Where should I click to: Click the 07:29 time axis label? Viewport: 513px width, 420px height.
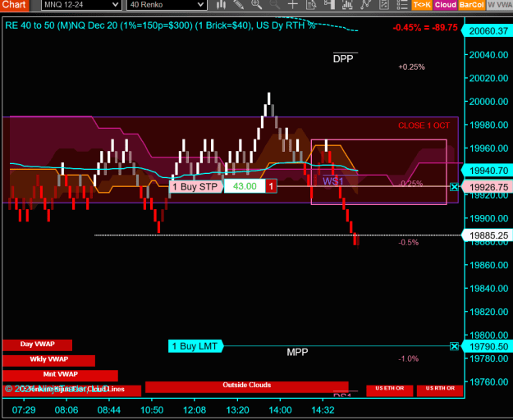[24, 410]
